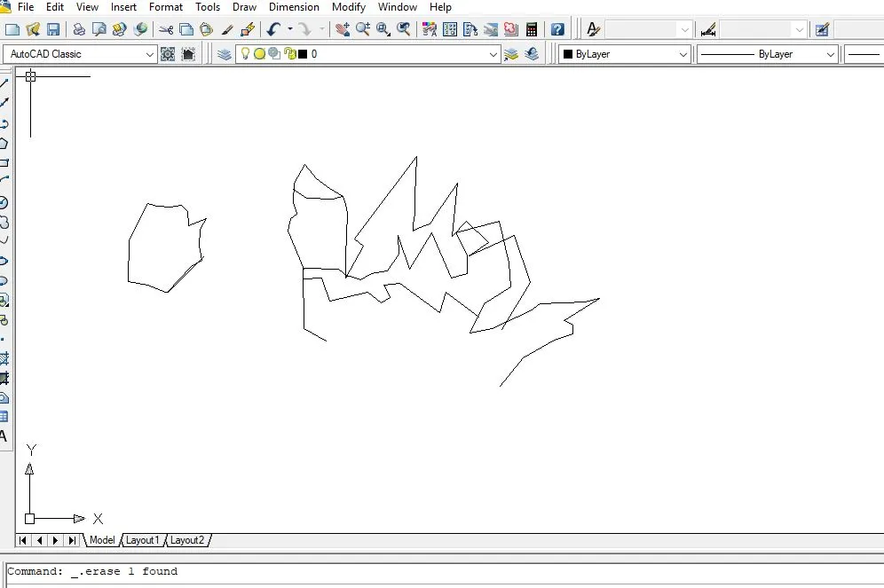This screenshot has width=884, height=588.
Task: Expand the layer list dropdown
Action: tap(493, 55)
